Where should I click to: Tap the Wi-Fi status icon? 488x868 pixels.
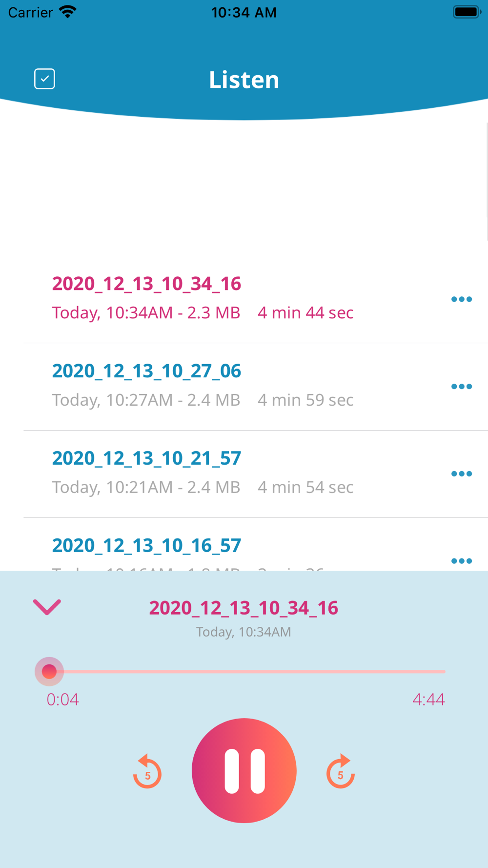(68, 12)
